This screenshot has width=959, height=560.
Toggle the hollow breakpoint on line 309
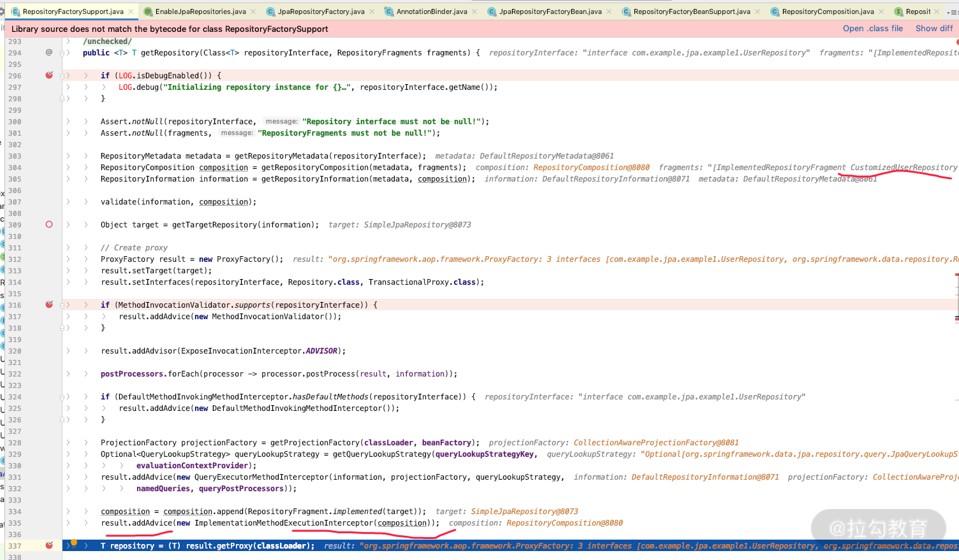(x=49, y=224)
